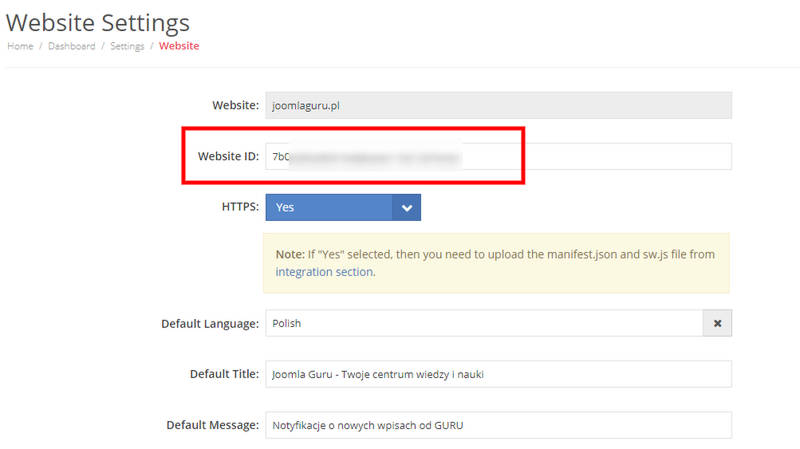Edit the Default Title input field
Viewport: 800px width, 449px height.
pos(498,374)
